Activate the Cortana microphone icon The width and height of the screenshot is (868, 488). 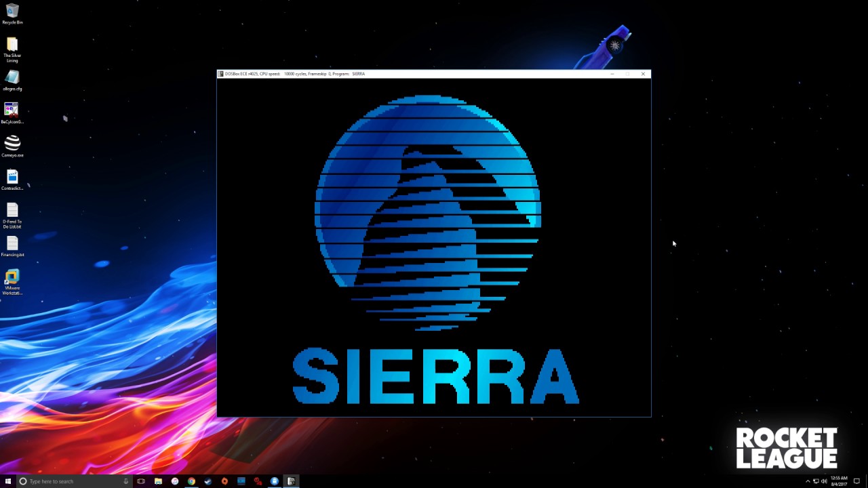tap(125, 481)
